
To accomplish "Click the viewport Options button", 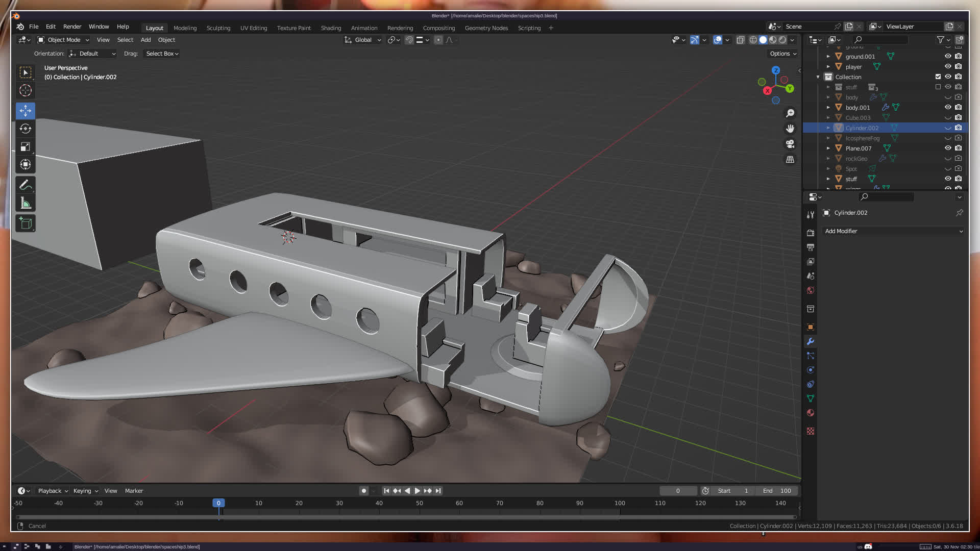I will (782, 54).
